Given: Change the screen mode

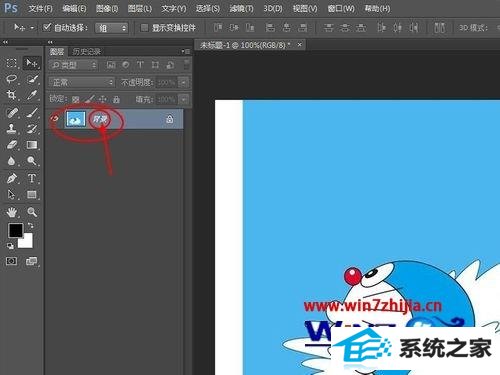Looking at the screenshot, I should (x=32, y=261).
